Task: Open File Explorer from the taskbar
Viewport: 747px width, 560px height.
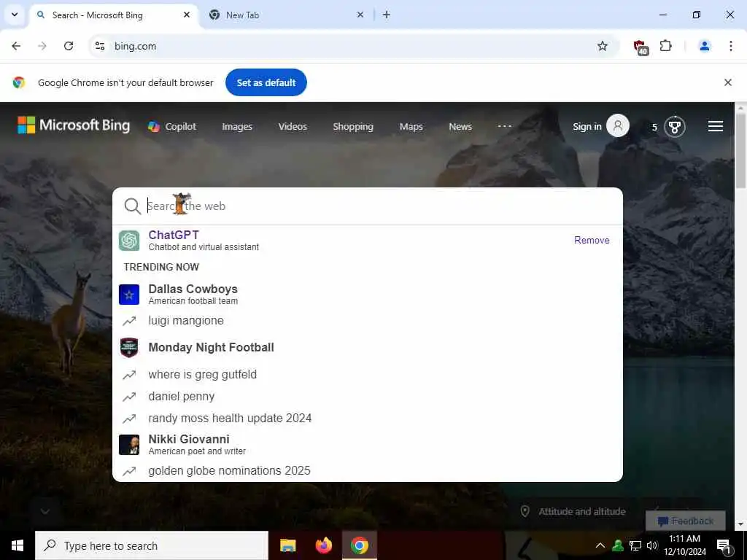Action: 287,545
